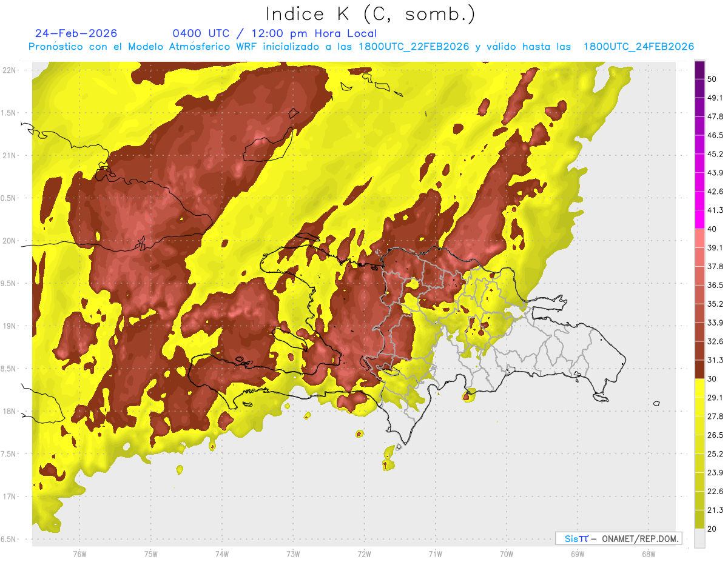Click the color bar value '27.8'
Screen dimensions: 728x562
pos(715,416)
